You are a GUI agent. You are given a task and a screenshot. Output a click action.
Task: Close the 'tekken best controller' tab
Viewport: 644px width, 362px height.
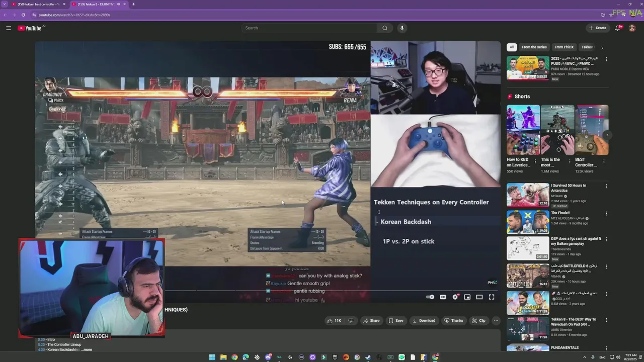click(x=64, y=4)
